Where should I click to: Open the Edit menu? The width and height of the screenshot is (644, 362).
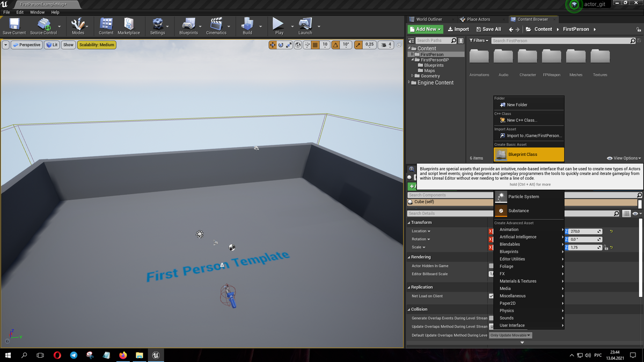(20, 12)
